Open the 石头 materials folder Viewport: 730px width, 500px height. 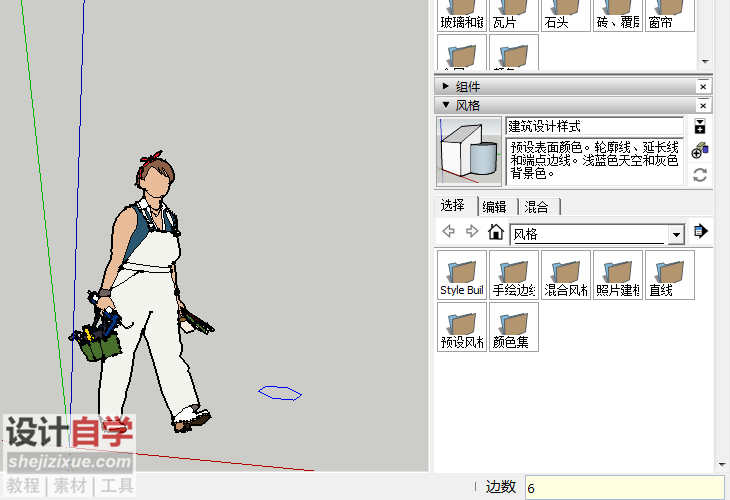pos(566,15)
